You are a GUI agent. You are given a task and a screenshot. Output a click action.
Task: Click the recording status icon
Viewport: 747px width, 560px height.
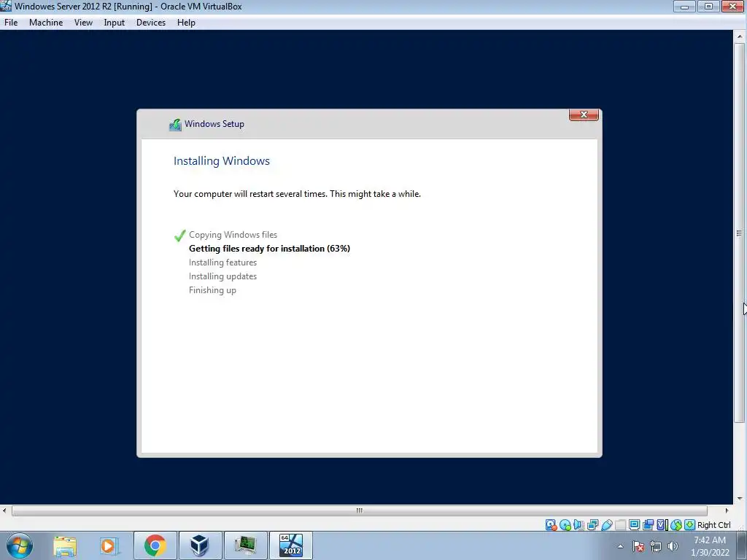[x=648, y=525]
